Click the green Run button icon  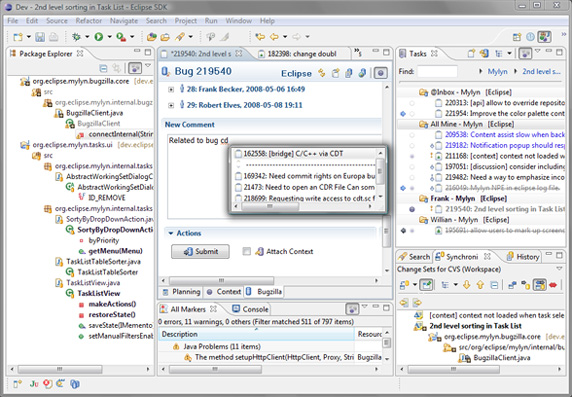click(98, 36)
